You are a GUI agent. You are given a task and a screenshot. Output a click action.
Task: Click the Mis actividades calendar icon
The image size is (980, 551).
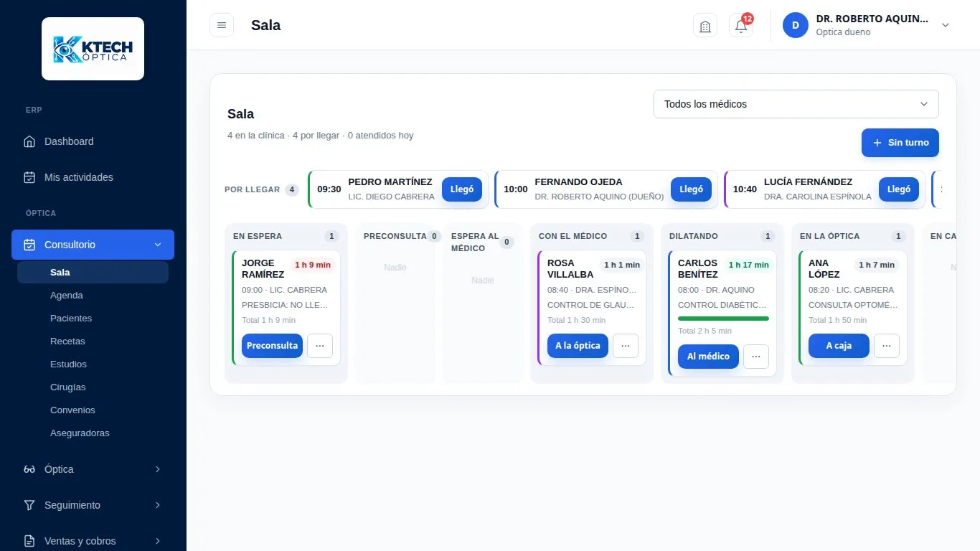29,177
